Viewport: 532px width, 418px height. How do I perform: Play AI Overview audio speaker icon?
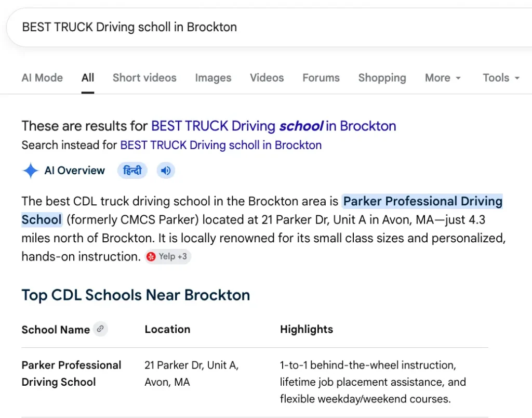coord(166,171)
